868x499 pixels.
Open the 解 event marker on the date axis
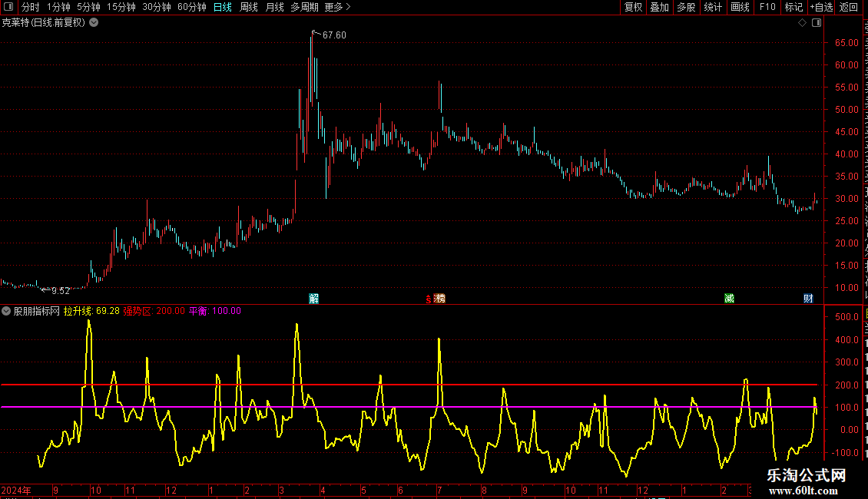point(314,299)
